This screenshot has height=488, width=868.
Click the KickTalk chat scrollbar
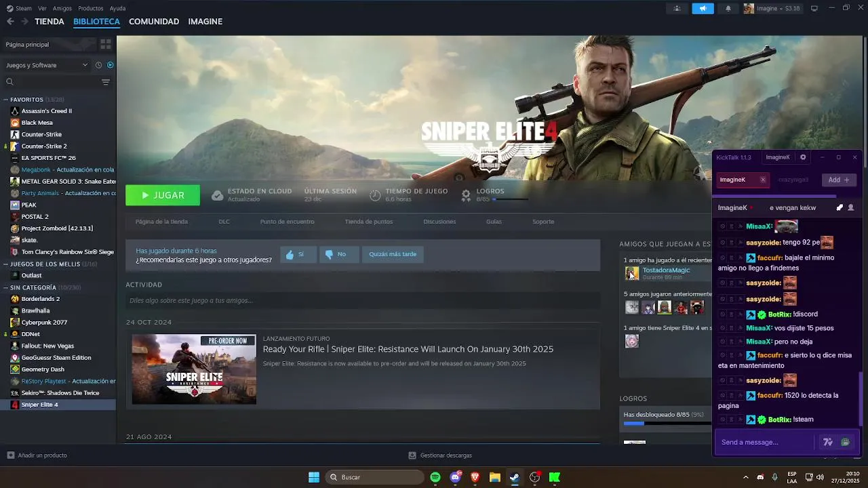860,399
